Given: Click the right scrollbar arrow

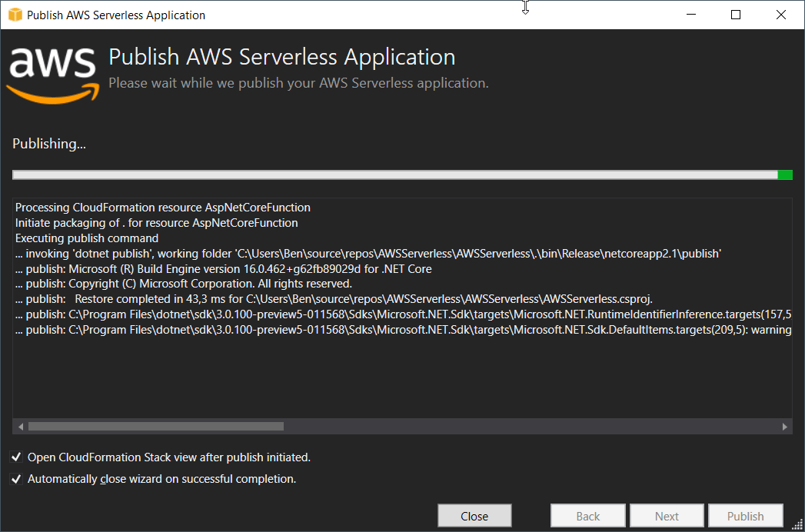Looking at the screenshot, I should coord(783,426).
